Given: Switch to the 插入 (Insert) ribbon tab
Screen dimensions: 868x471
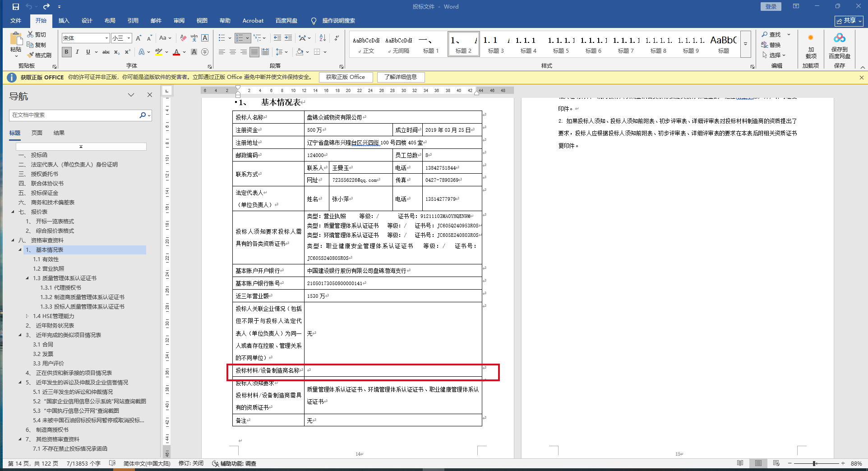Looking at the screenshot, I should point(64,21).
